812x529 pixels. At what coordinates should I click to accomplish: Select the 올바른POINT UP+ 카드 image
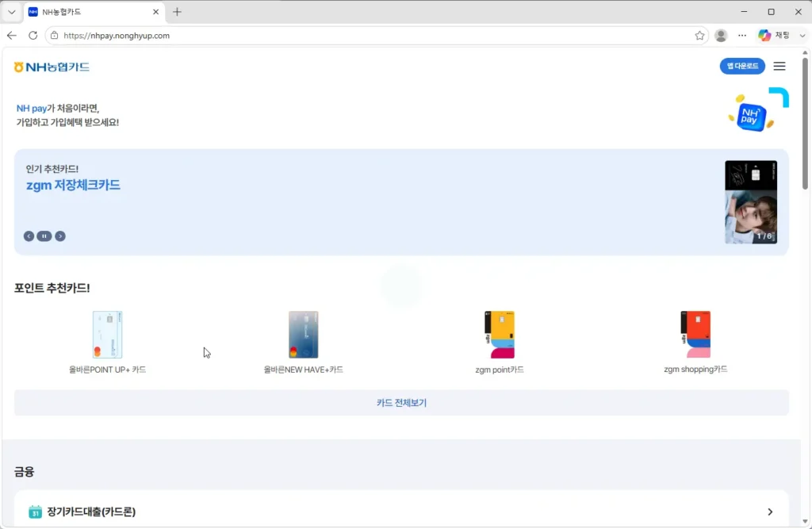tap(107, 335)
